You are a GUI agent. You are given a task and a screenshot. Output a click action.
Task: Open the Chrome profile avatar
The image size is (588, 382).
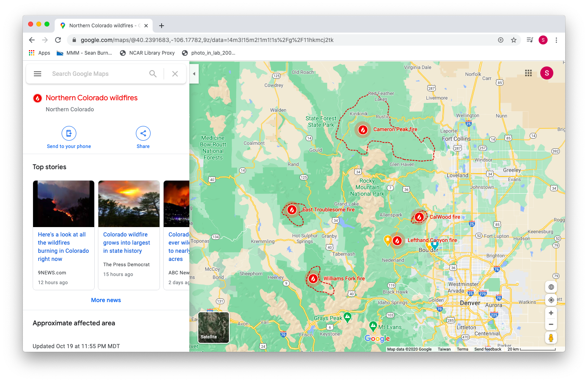click(543, 40)
